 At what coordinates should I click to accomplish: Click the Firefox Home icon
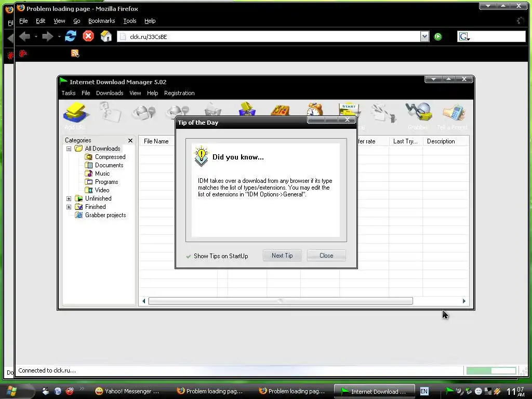(106, 36)
